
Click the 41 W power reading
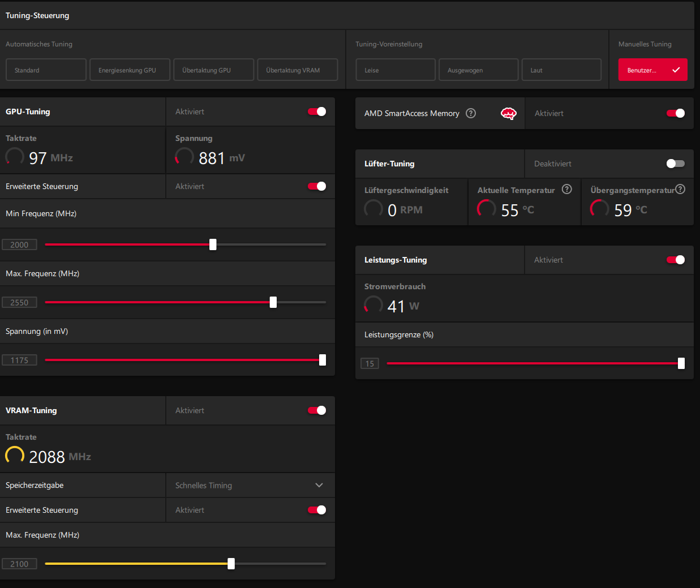pyautogui.click(x=403, y=306)
